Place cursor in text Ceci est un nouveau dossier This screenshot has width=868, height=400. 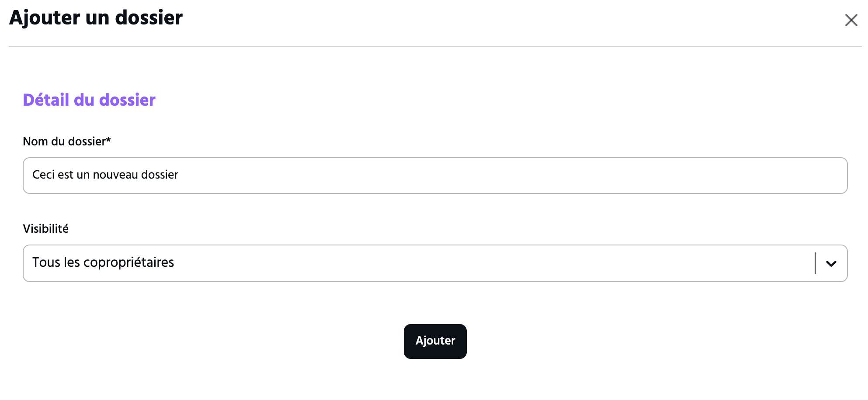[x=105, y=175]
